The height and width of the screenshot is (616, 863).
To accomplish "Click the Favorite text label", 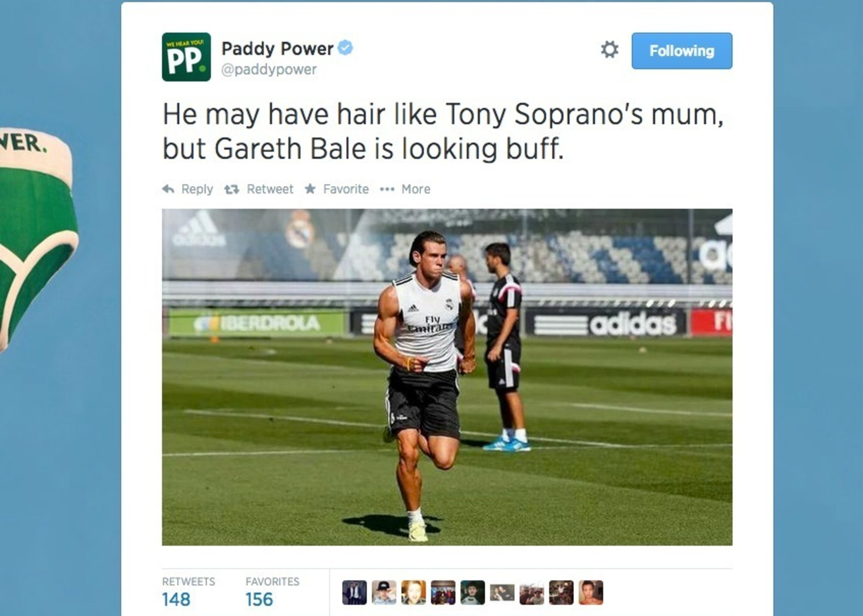I will pyautogui.click(x=346, y=189).
